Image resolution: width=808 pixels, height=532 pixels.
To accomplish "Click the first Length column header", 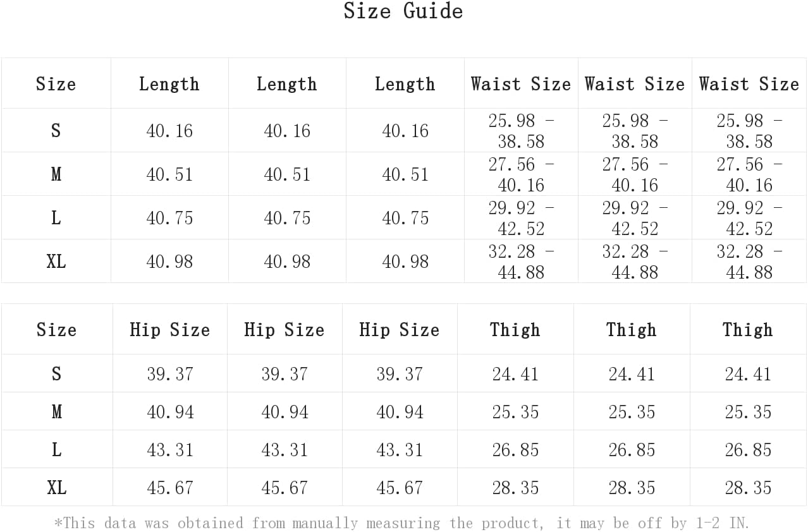I will coord(169,84).
